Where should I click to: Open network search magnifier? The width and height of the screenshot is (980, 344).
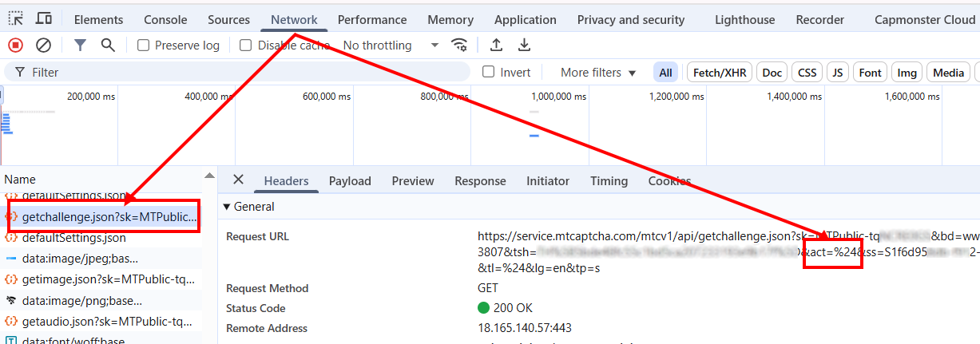pyautogui.click(x=108, y=45)
